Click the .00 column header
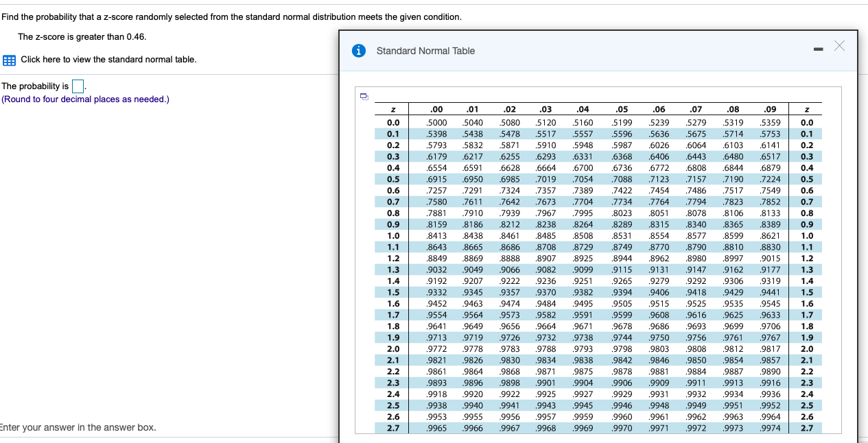The width and height of the screenshot is (868, 443). point(436,109)
